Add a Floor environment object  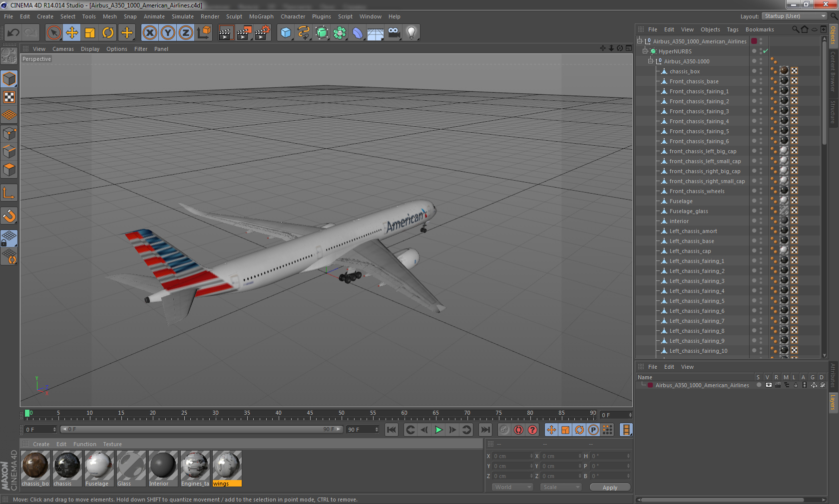point(376,33)
